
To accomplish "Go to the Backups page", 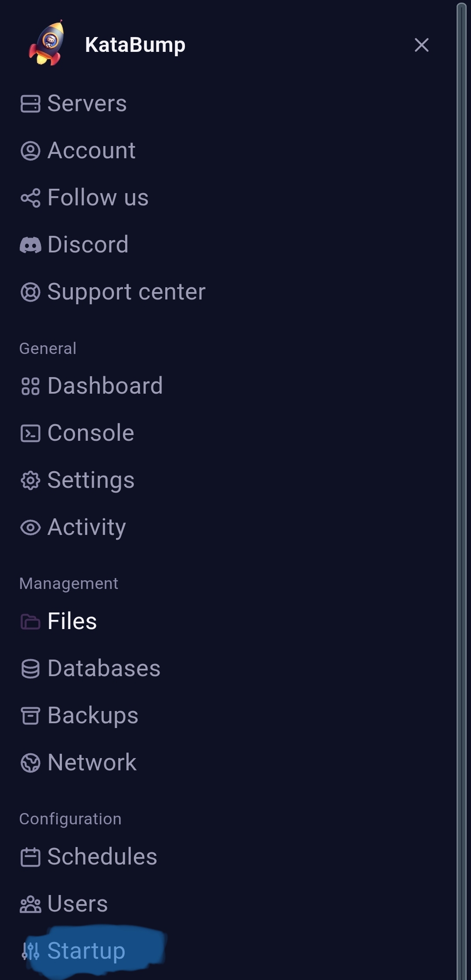I will tap(79, 715).
